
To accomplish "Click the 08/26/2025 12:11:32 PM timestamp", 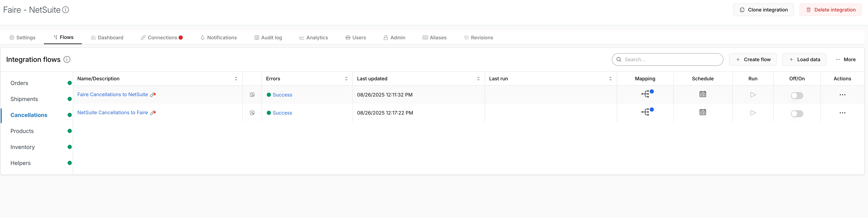I will (x=385, y=95).
